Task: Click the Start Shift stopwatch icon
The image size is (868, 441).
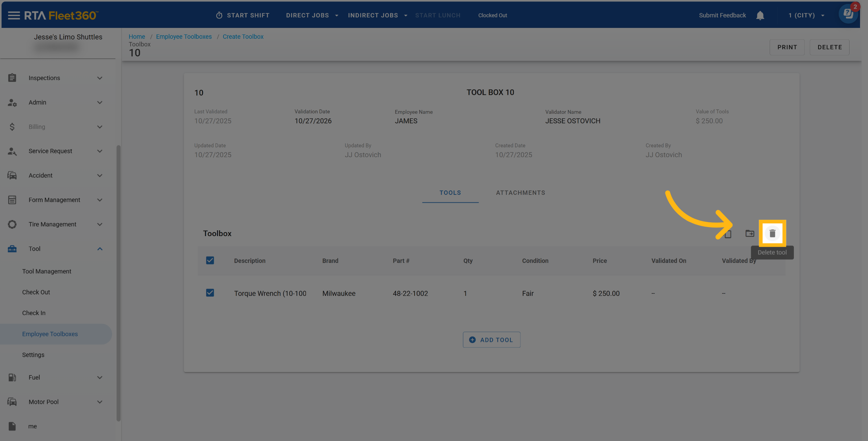Action: 219,15
